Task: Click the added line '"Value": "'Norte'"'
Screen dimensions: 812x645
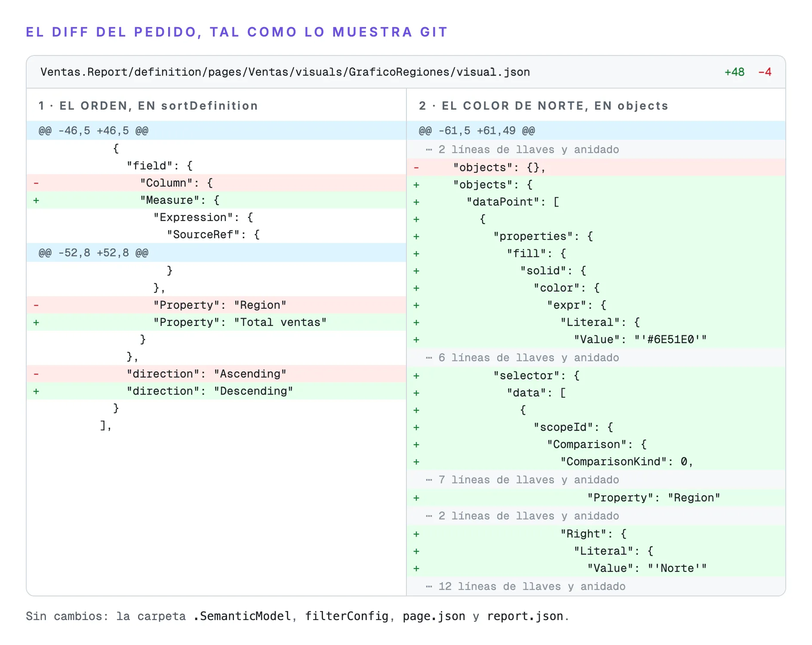Action: pyautogui.click(x=596, y=568)
